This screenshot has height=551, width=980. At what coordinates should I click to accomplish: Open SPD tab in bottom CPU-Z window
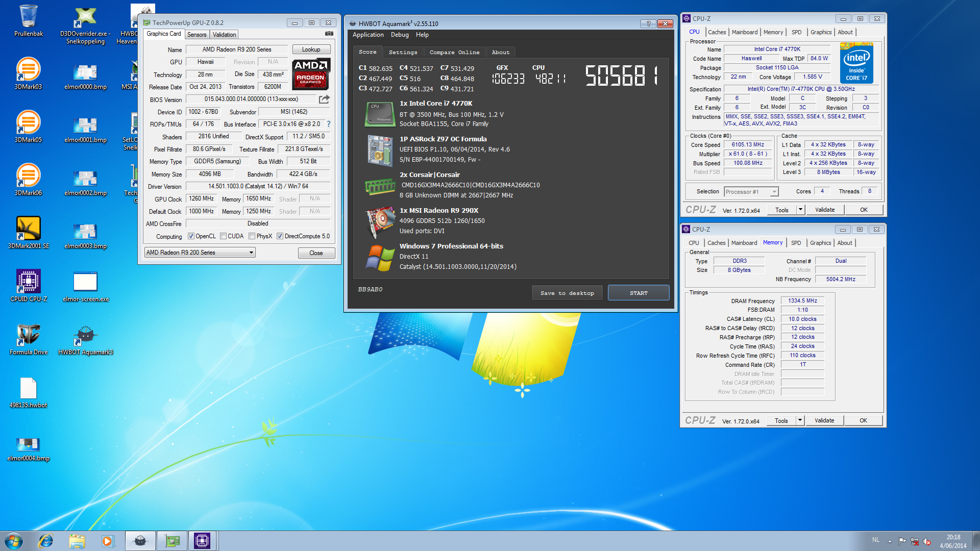coord(796,243)
